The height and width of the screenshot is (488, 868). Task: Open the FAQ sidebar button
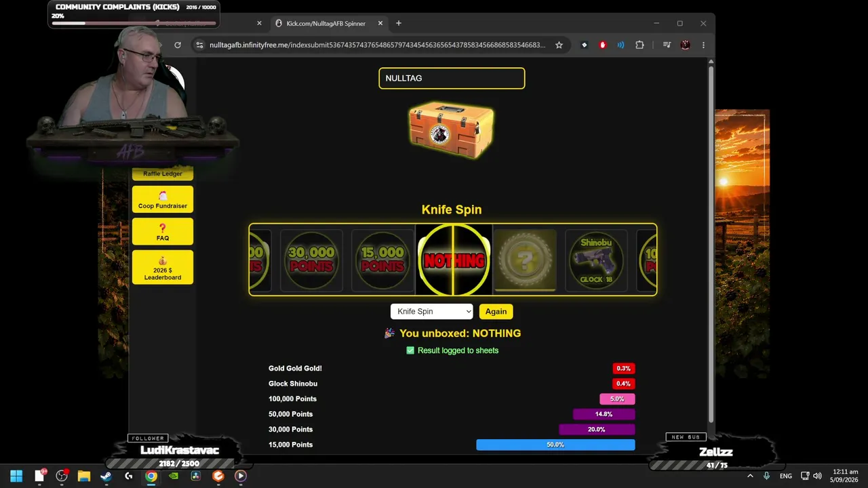(163, 231)
